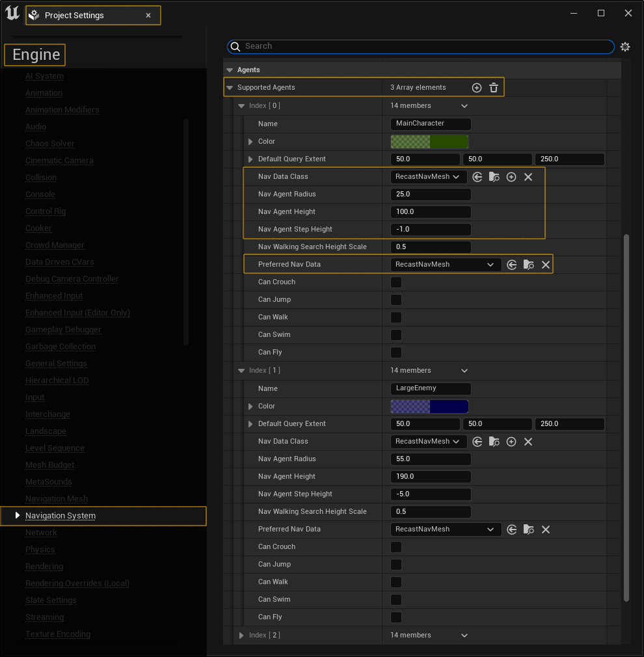This screenshot has height=657, width=644.
Task: Open the Chaos Solver settings page
Action: pos(49,143)
